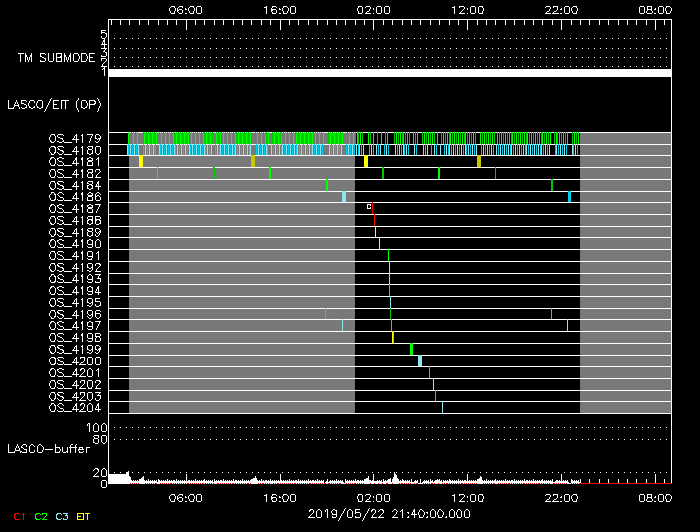Screen dimensions: 700x532
Task: Click the 06:00 tick label on top axis
Action: click(x=186, y=9)
